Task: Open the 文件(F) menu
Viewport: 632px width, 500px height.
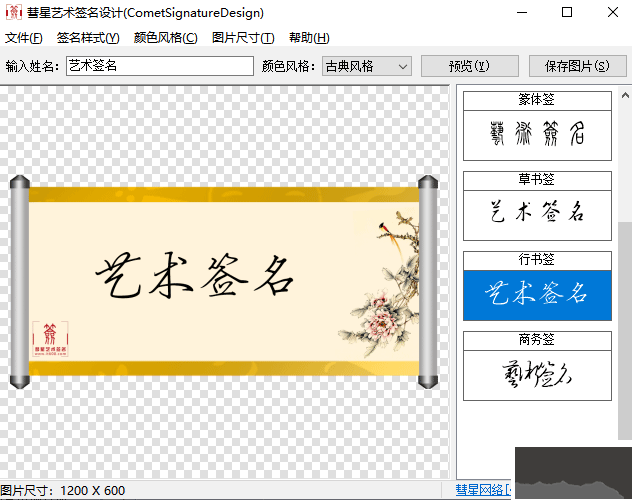Action: point(24,38)
